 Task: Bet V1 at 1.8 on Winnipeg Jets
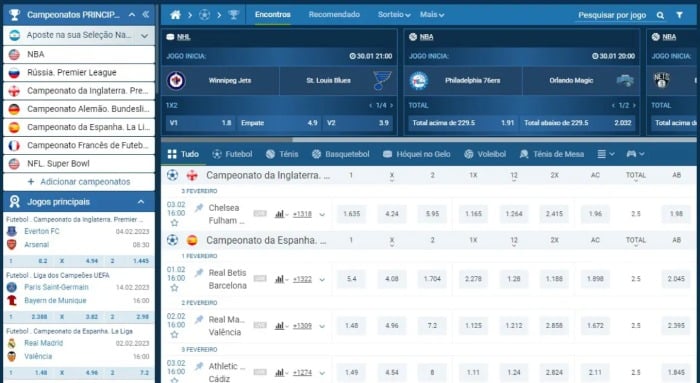click(x=200, y=123)
